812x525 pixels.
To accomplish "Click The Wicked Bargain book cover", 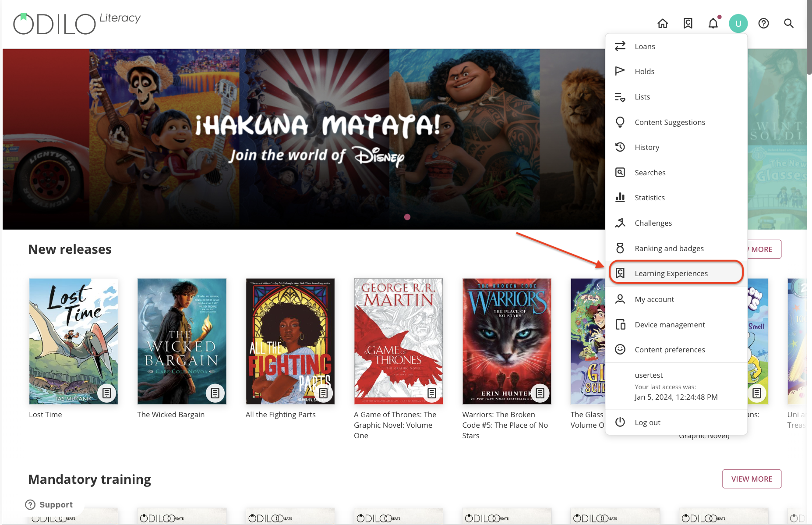I will click(182, 341).
